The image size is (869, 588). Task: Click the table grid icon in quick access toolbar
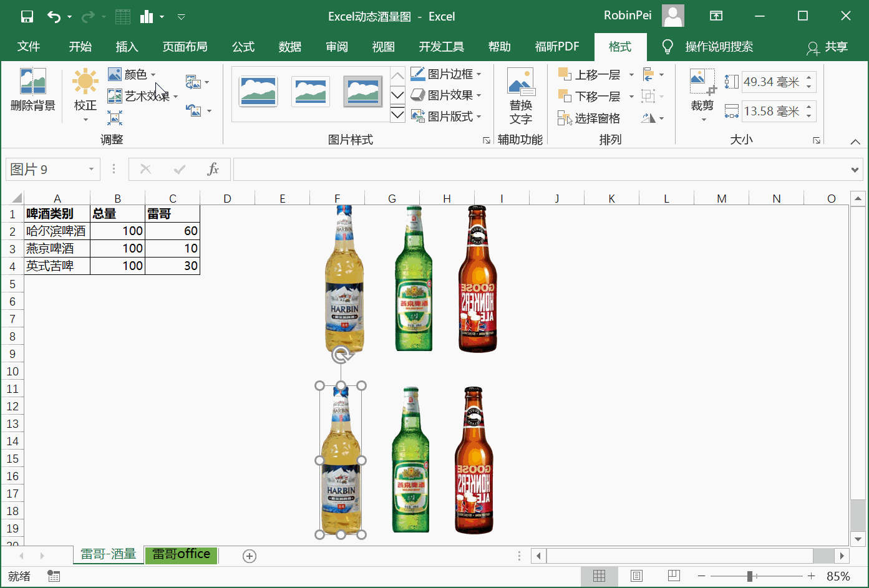coord(123,17)
